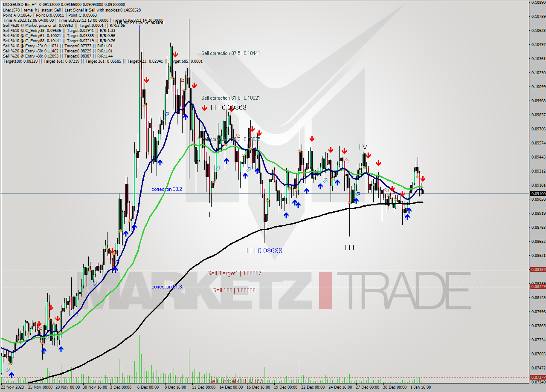Click the blue 'correction 38.2' label
This screenshot has width=546, height=392.
pos(167,189)
